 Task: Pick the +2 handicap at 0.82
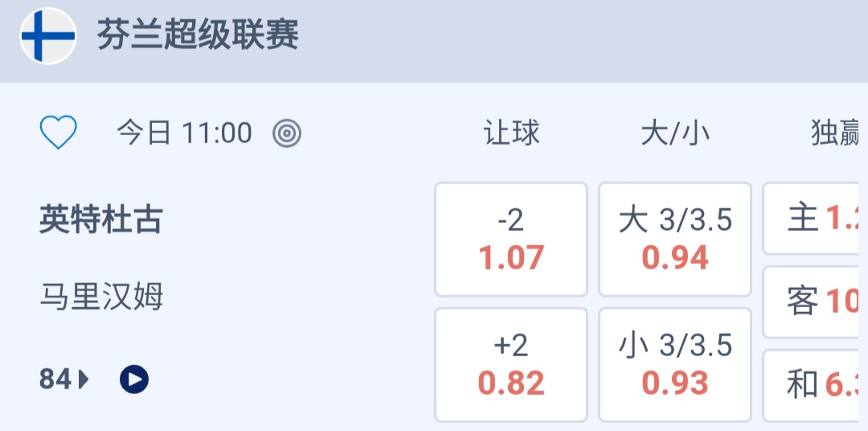point(511,364)
